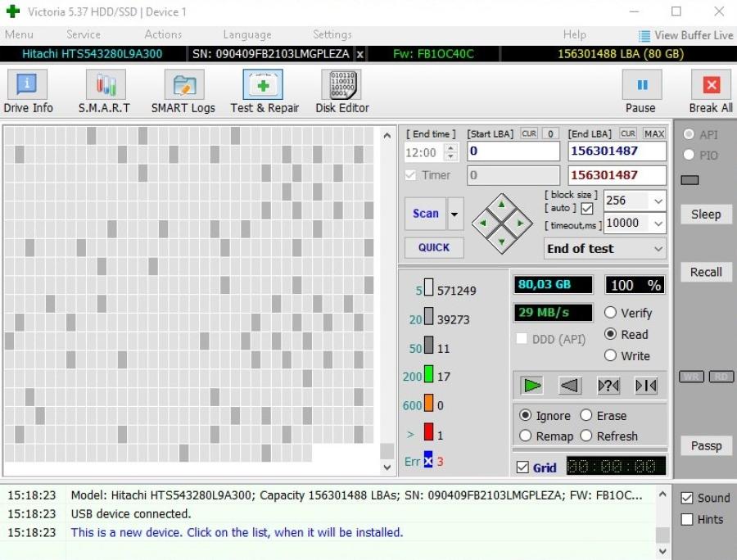Viewport: 737px width, 560px height.
Task: Open the Language menu
Action: pyautogui.click(x=246, y=34)
